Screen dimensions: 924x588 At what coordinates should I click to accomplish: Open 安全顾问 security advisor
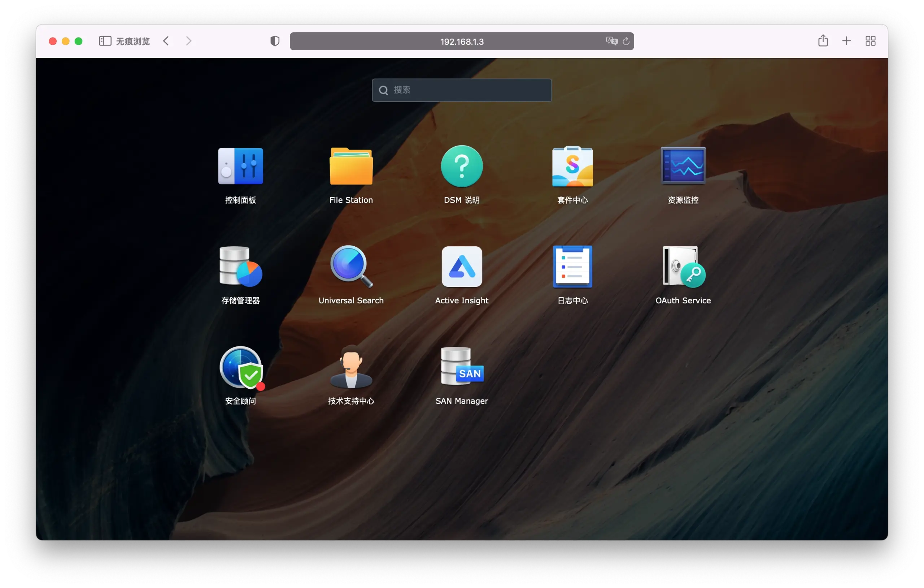[x=241, y=368]
